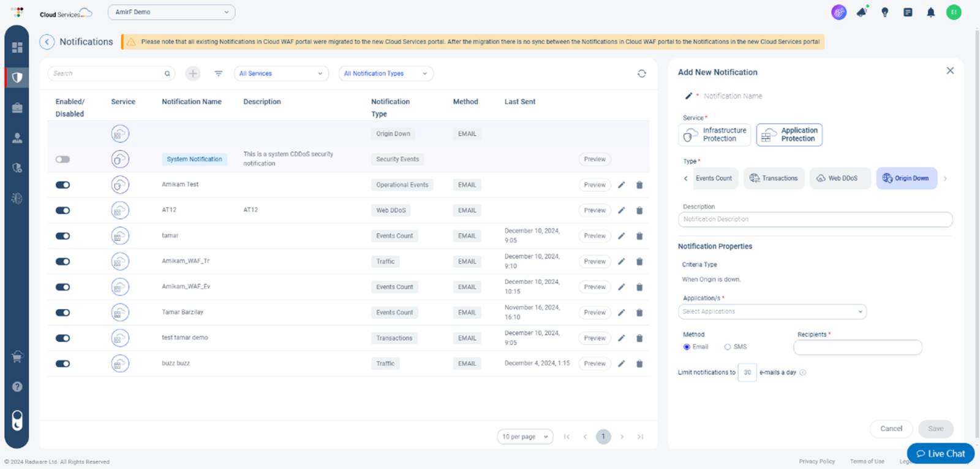Select the Events Count type
The height and width of the screenshot is (469, 980).
point(714,178)
